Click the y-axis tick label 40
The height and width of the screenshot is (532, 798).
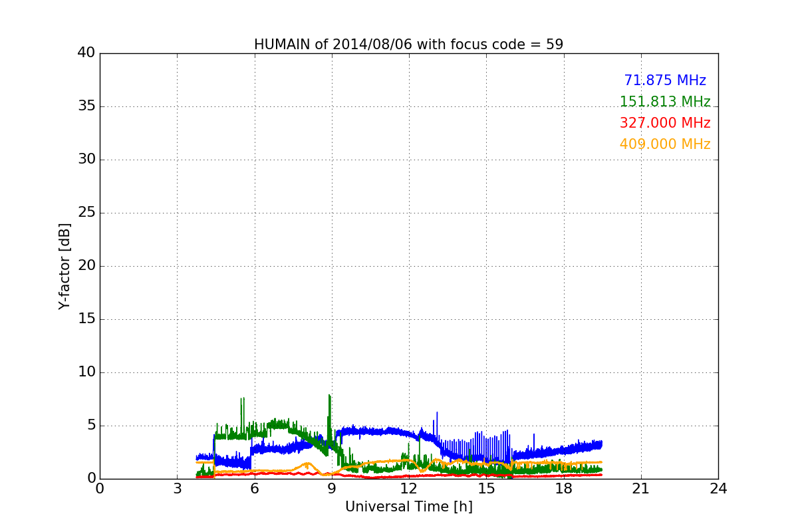(86, 53)
